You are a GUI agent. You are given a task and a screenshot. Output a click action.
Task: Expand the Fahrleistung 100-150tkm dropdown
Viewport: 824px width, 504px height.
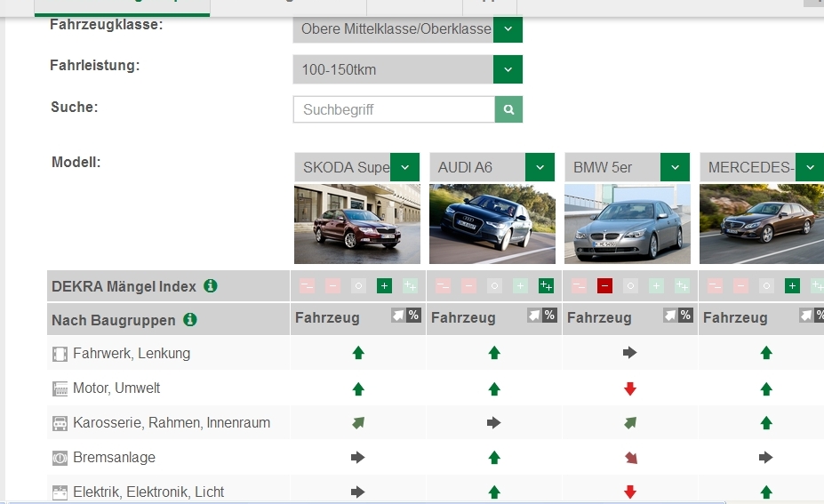(508, 69)
